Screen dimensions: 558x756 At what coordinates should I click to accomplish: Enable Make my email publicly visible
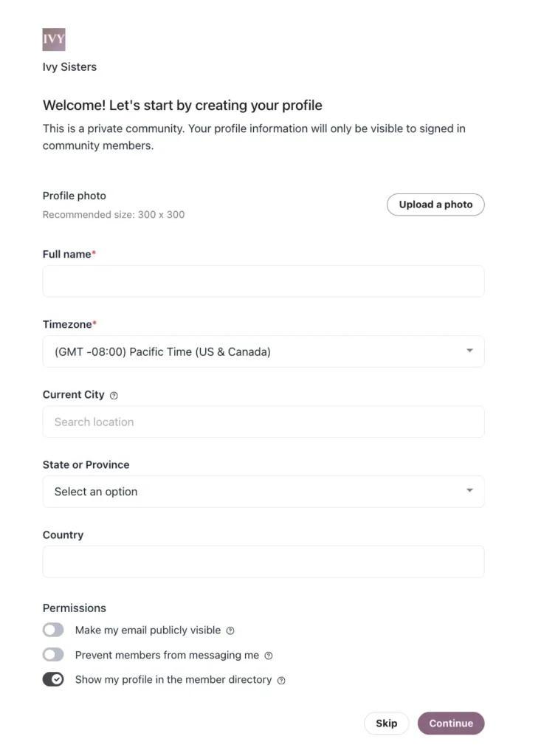click(53, 630)
